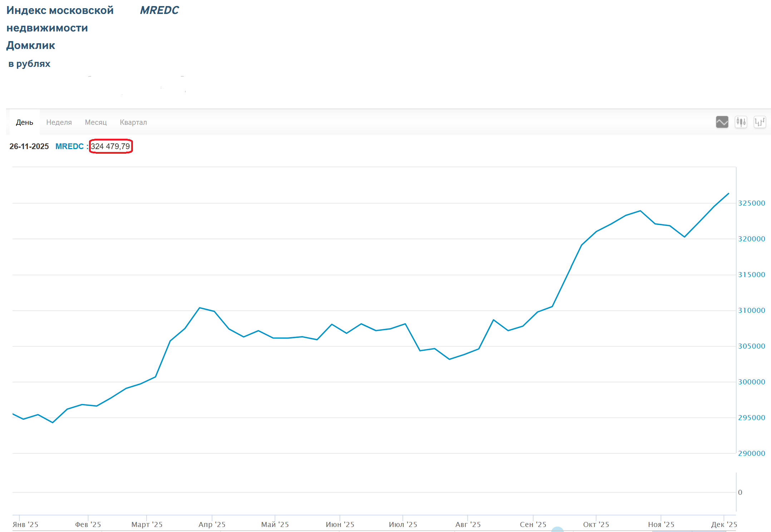Click the Дек '25 axis label

pyautogui.click(x=724, y=524)
